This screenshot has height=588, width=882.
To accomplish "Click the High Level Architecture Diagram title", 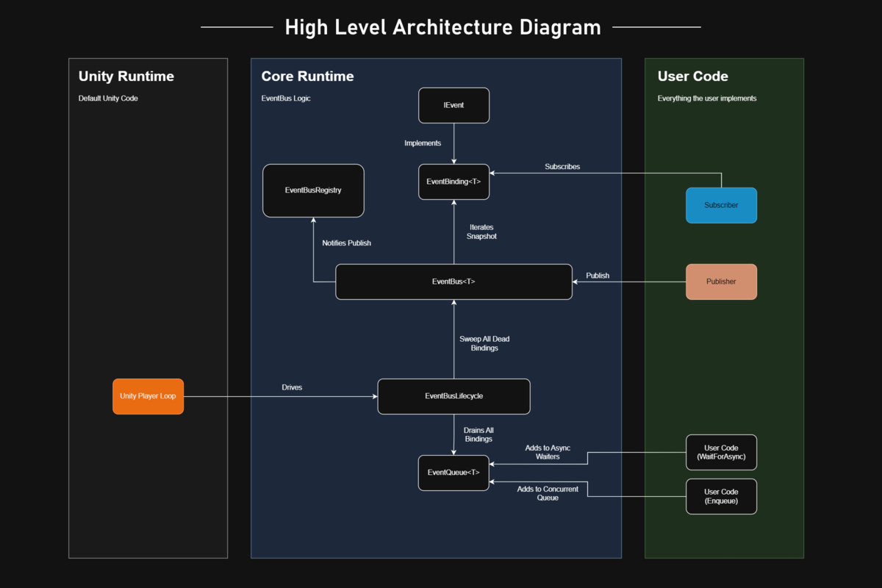I will click(442, 27).
